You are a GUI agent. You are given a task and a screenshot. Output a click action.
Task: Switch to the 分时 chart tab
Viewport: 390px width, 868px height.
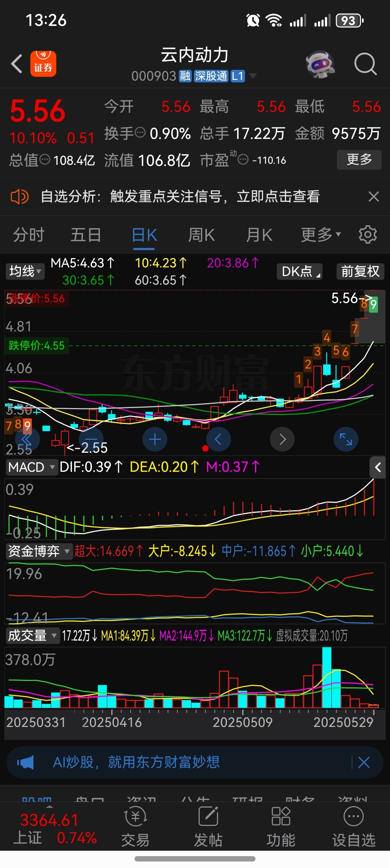pos(29,235)
